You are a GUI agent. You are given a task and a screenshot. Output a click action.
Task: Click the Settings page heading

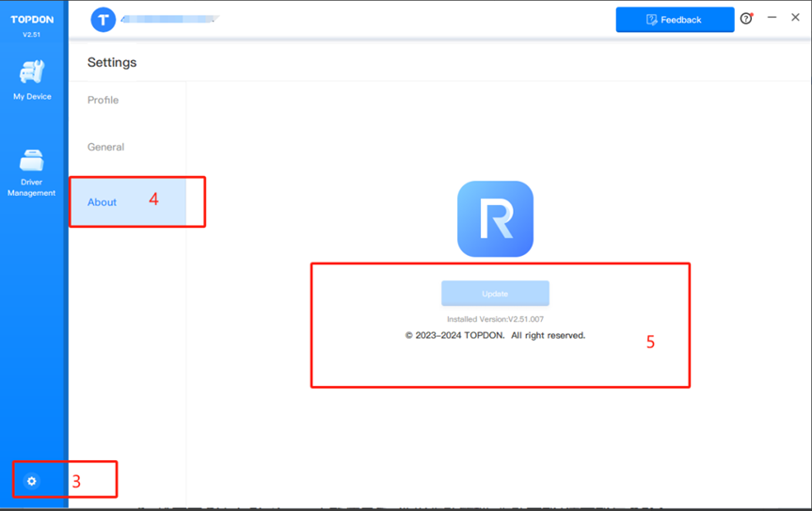pos(112,63)
